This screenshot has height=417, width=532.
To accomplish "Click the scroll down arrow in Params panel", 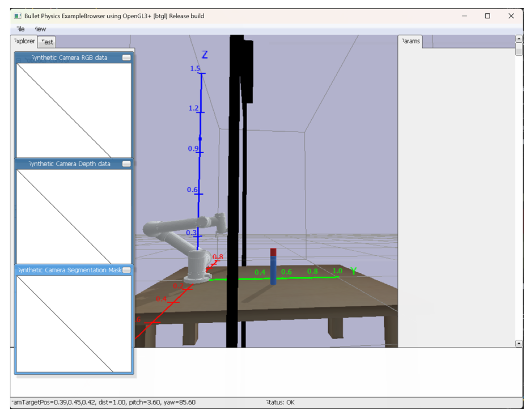I will 518,343.
